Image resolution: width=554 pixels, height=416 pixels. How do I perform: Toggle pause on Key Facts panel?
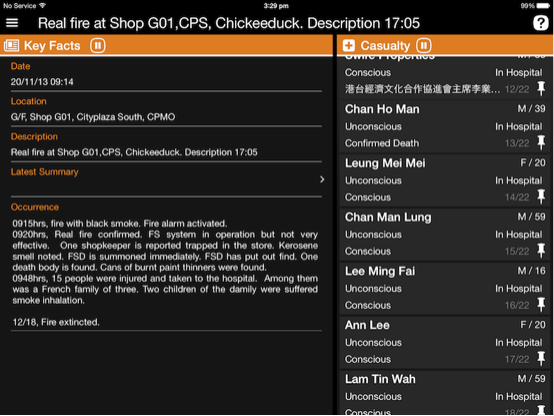[x=98, y=46]
